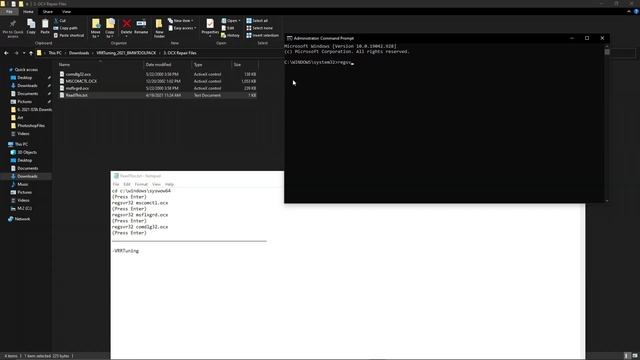Open the highlighted Downloads under This PC

(x=27, y=176)
